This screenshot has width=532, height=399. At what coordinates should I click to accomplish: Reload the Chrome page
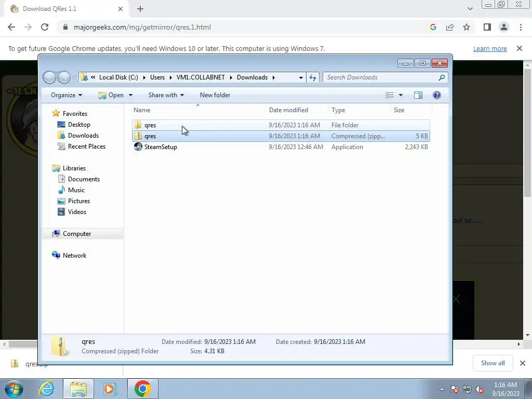pyautogui.click(x=45, y=27)
